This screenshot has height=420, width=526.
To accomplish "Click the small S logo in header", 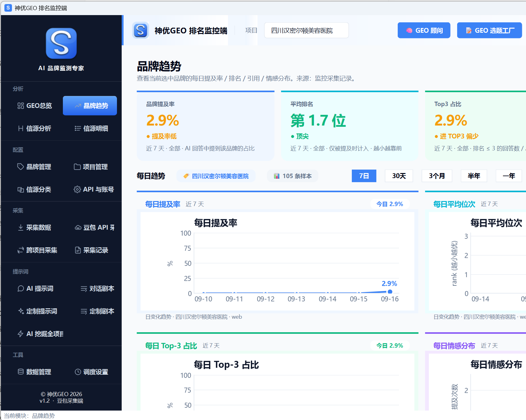I will pos(141,30).
